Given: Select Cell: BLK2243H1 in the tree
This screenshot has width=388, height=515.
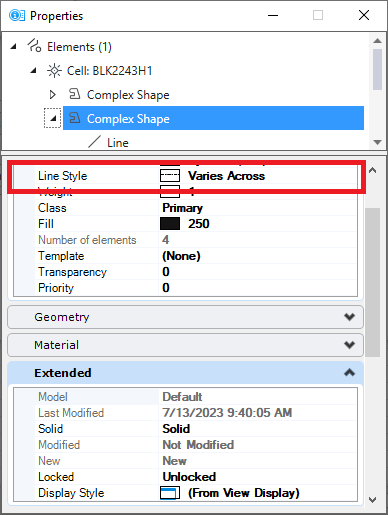Looking at the screenshot, I should (109, 71).
